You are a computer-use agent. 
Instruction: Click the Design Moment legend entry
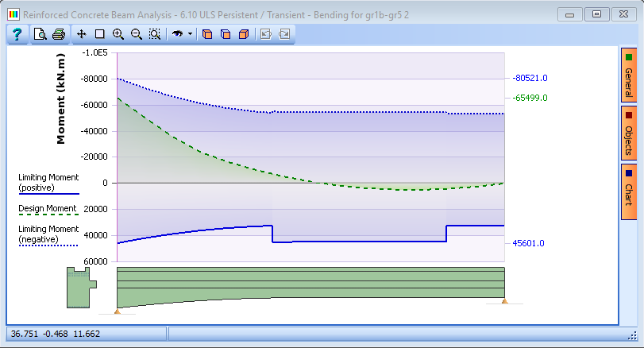[48, 210]
